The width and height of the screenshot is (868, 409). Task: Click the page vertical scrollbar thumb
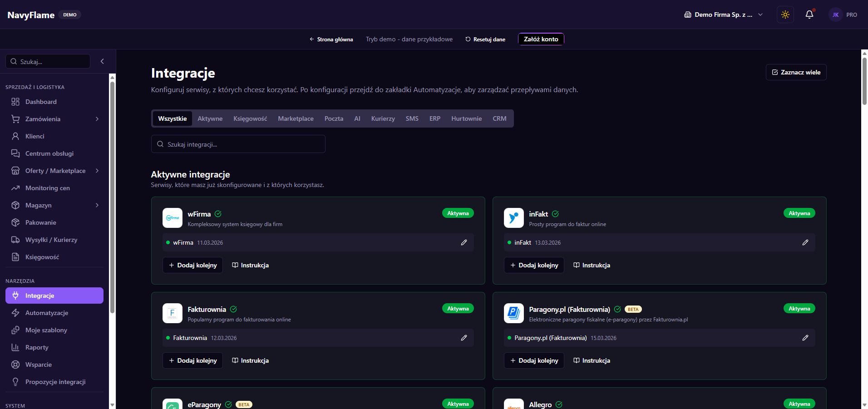point(864,81)
